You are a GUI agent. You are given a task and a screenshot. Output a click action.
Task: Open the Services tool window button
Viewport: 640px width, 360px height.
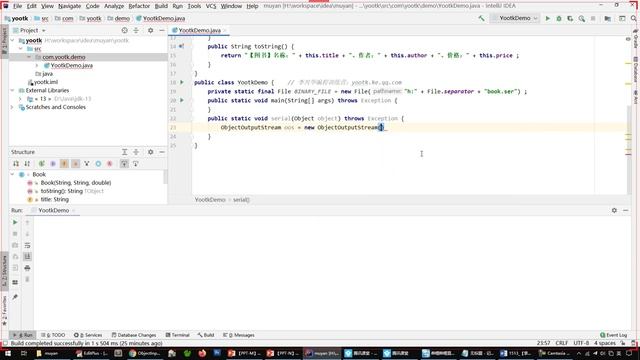88,335
